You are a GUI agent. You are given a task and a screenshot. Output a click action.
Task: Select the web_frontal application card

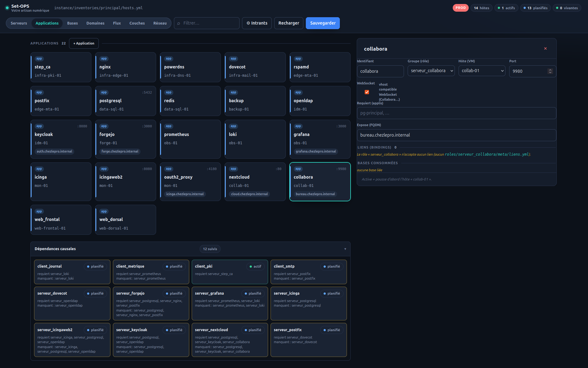(61, 220)
